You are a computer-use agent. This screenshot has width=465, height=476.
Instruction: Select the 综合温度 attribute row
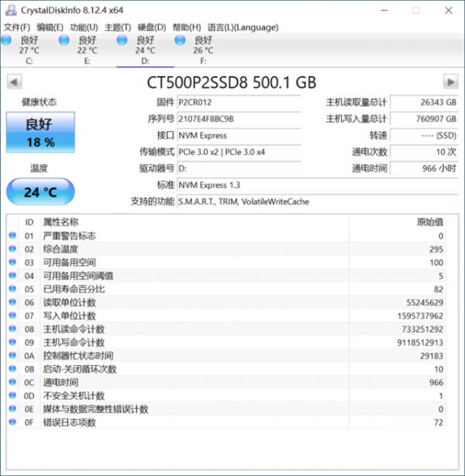[x=226, y=249]
